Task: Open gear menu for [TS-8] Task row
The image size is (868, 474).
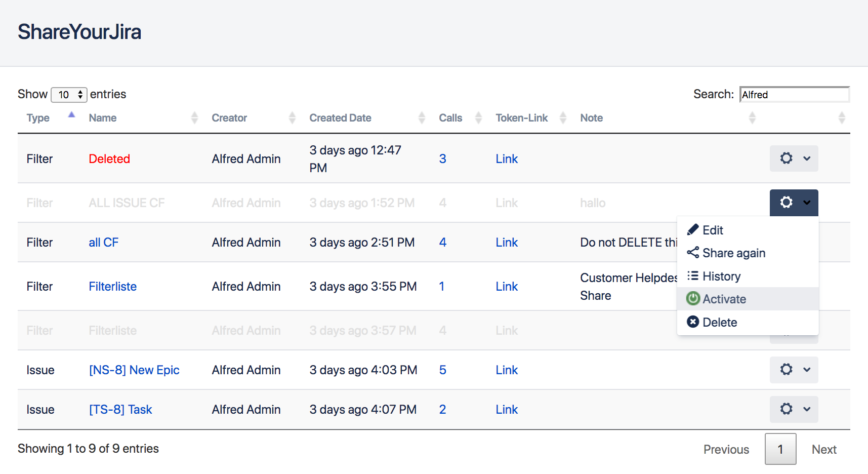Action: click(794, 409)
